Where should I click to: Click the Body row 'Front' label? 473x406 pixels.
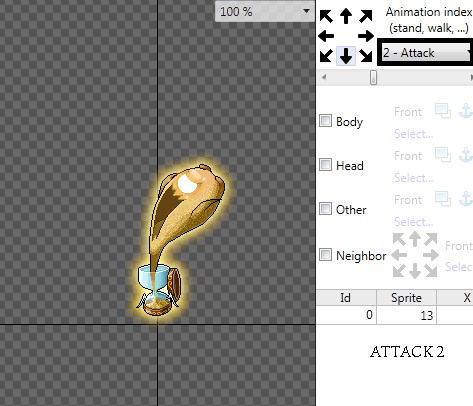[x=408, y=112]
